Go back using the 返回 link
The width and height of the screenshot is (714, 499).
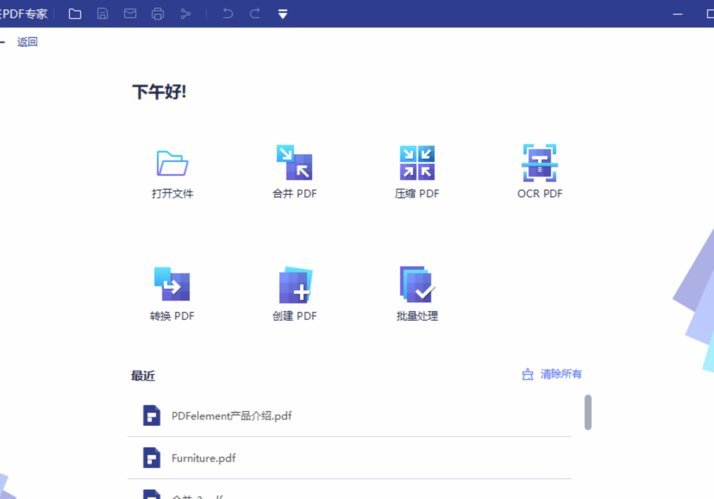click(27, 42)
